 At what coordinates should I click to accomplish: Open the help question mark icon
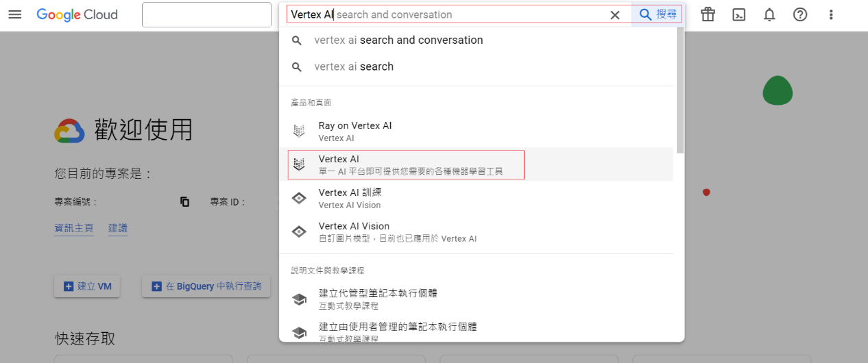pyautogui.click(x=800, y=14)
